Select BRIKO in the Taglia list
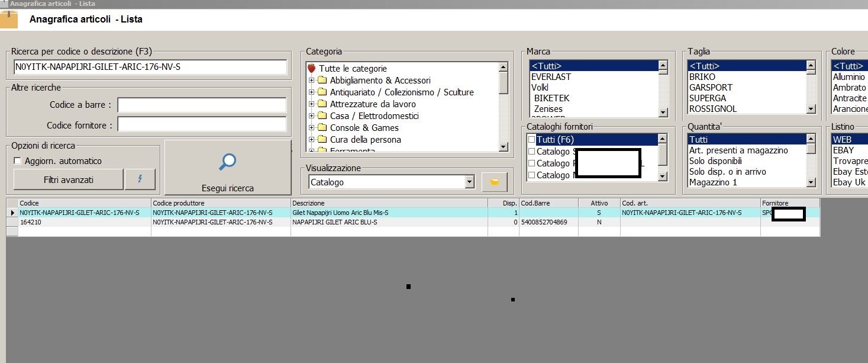Screen dimensions: 868x363 pos(702,77)
